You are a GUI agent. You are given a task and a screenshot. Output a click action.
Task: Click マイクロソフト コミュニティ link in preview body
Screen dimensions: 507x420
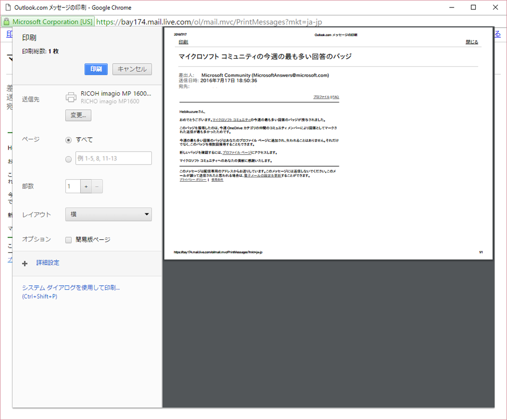point(232,120)
